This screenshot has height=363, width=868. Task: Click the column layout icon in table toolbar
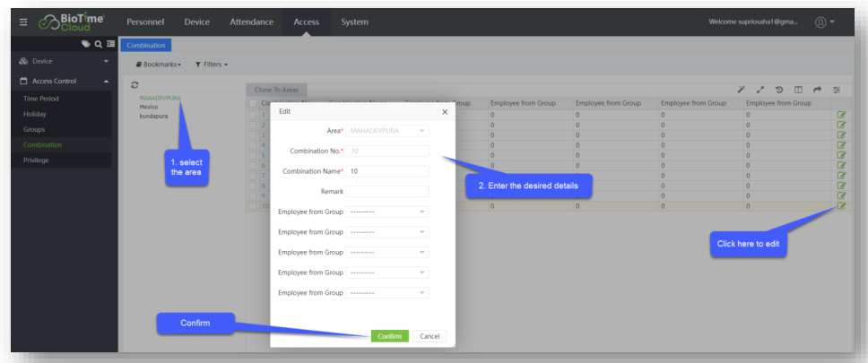tap(797, 91)
